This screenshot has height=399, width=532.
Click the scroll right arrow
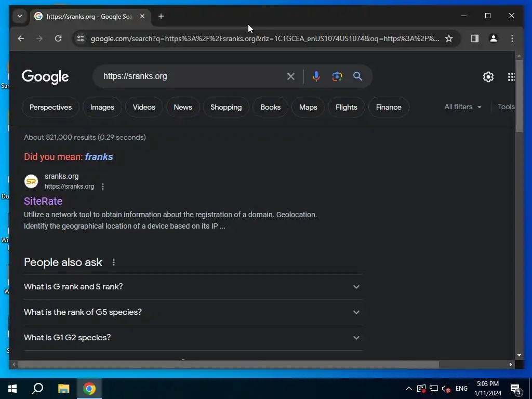[511, 365]
